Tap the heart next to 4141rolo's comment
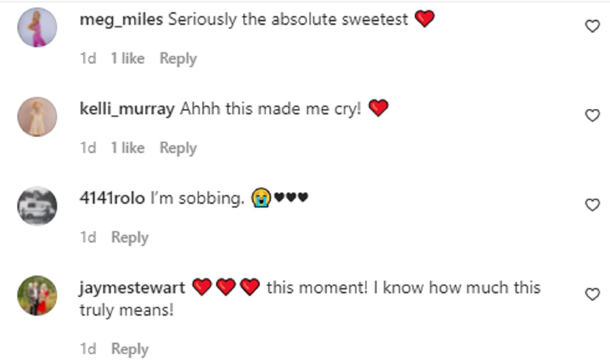Viewport: 610px width, 364px height. click(x=593, y=205)
